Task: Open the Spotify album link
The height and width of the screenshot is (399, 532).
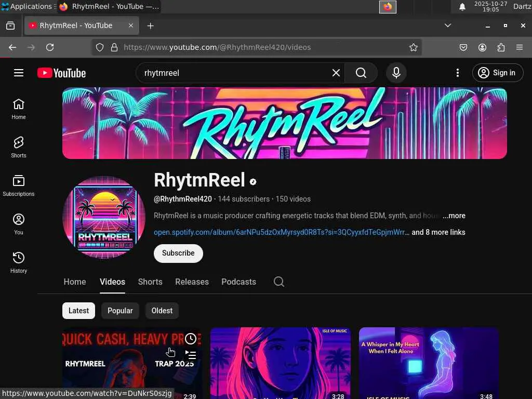Action: coord(281,232)
